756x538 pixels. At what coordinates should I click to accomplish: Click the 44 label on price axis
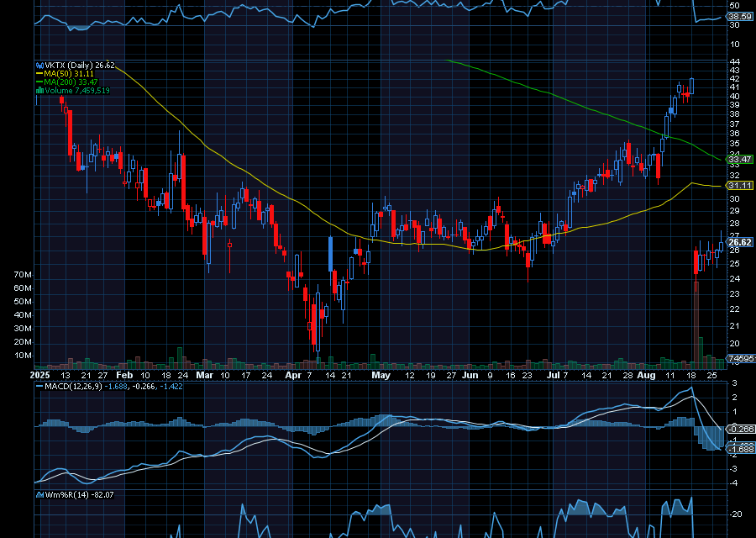click(734, 61)
